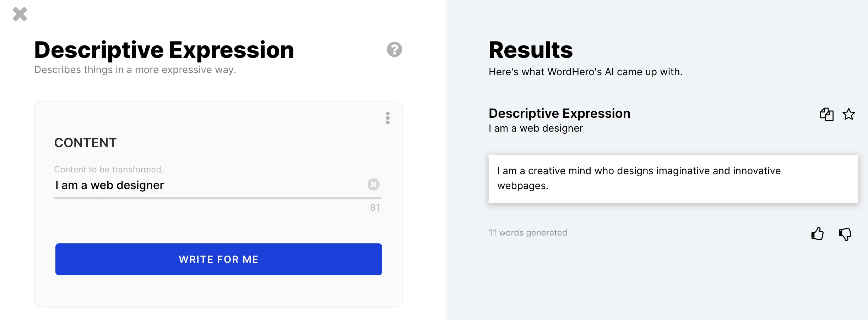This screenshot has width=868, height=320.
Task: Click the 'Content to be transformed.' hint text
Action: tap(109, 170)
